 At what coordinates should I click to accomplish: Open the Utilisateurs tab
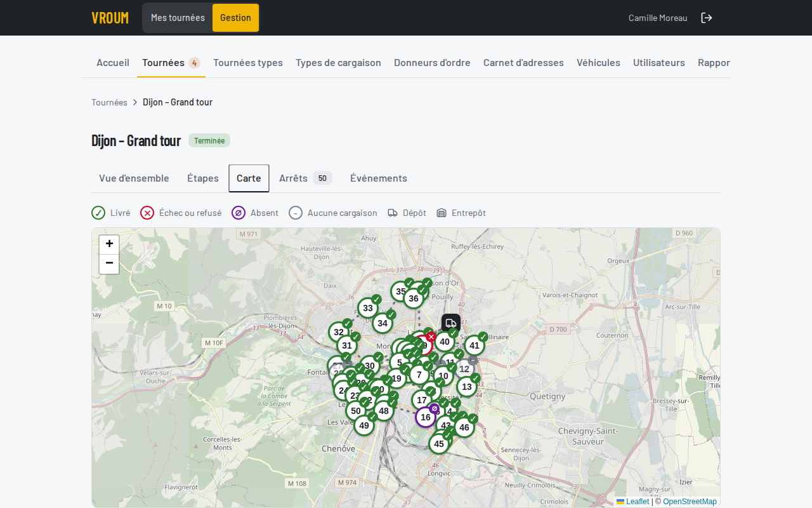[659, 62]
